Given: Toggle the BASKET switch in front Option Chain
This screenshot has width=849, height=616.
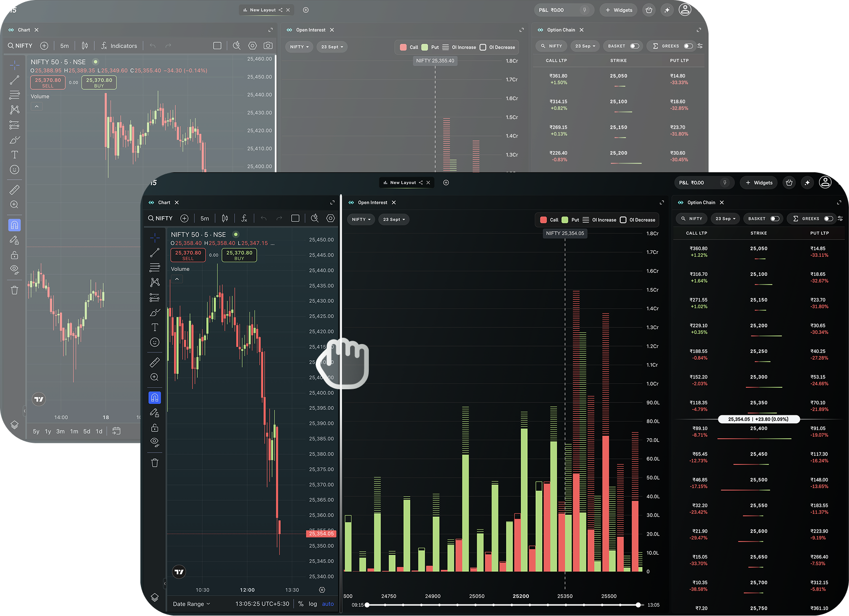Looking at the screenshot, I should [775, 219].
